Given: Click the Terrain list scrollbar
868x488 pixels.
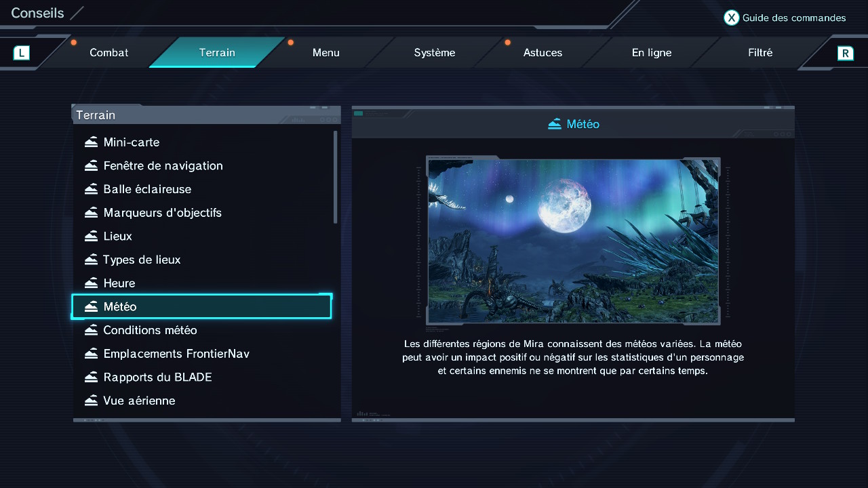Looking at the screenshot, I should point(336,177).
